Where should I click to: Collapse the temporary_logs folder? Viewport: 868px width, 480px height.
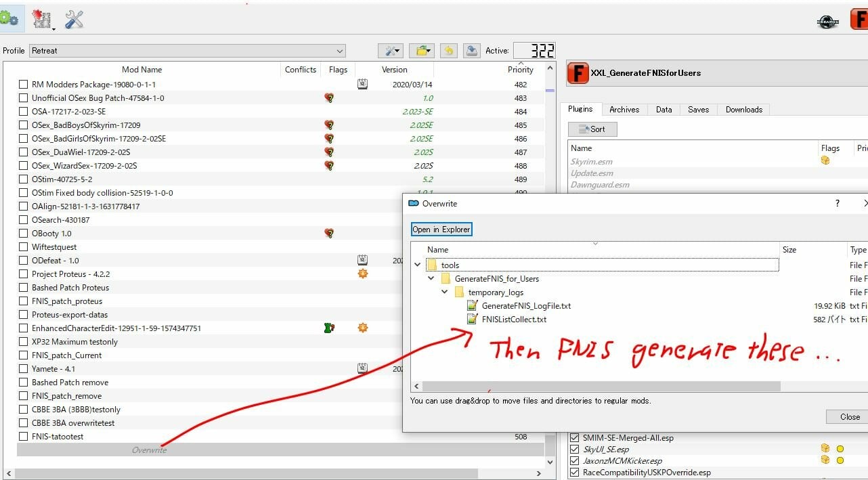[x=444, y=292]
